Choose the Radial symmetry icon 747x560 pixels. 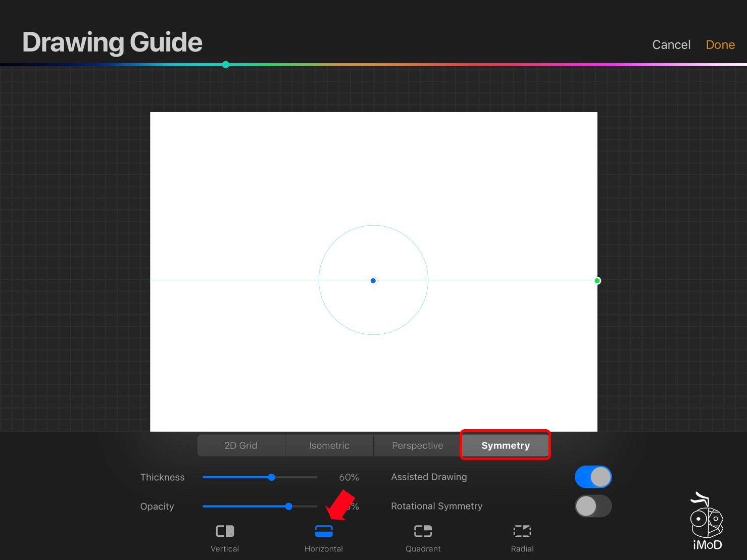[522, 531]
